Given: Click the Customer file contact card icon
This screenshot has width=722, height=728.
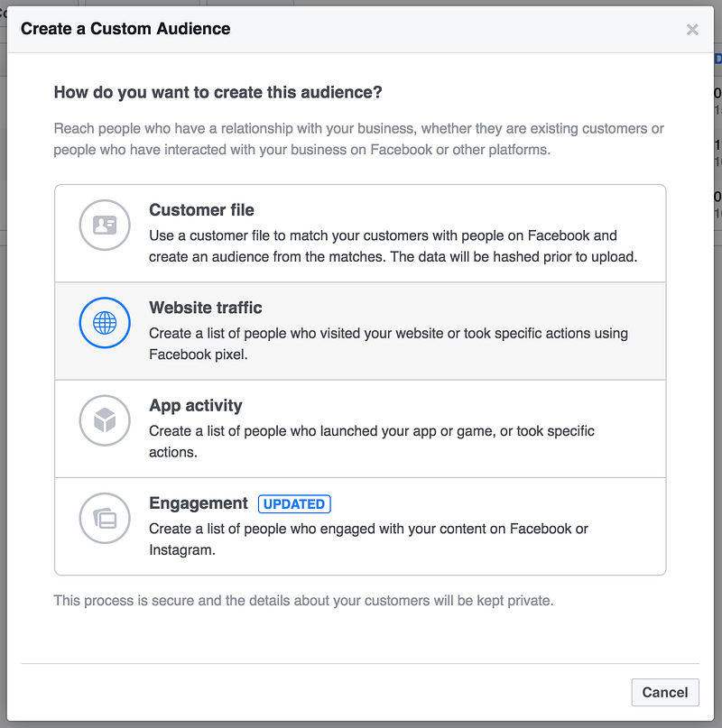Looking at the screenshot, I should coord(105,225).
